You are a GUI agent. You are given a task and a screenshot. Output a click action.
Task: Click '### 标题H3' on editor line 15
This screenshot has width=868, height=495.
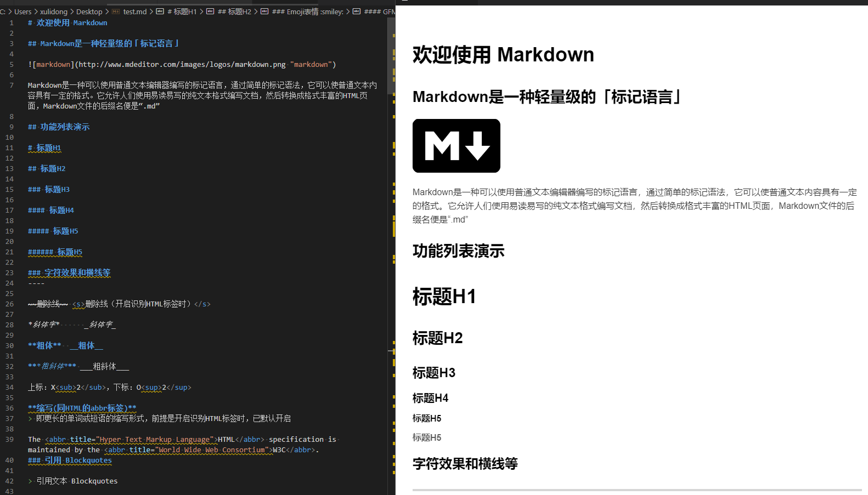(x=49, y=189)
